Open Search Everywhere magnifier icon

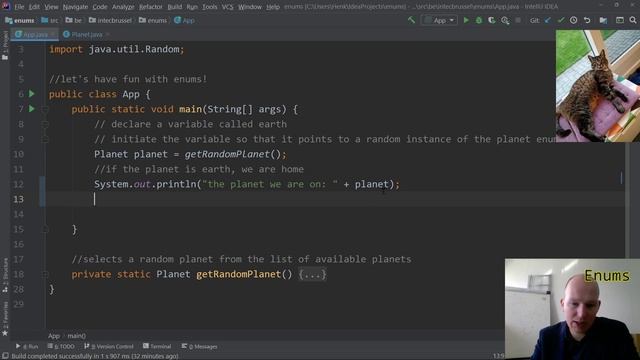(633, 20)
